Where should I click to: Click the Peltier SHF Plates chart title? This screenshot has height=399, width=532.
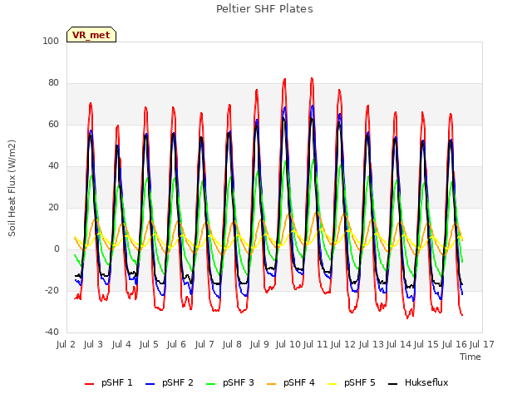click(x=264, y=9)
